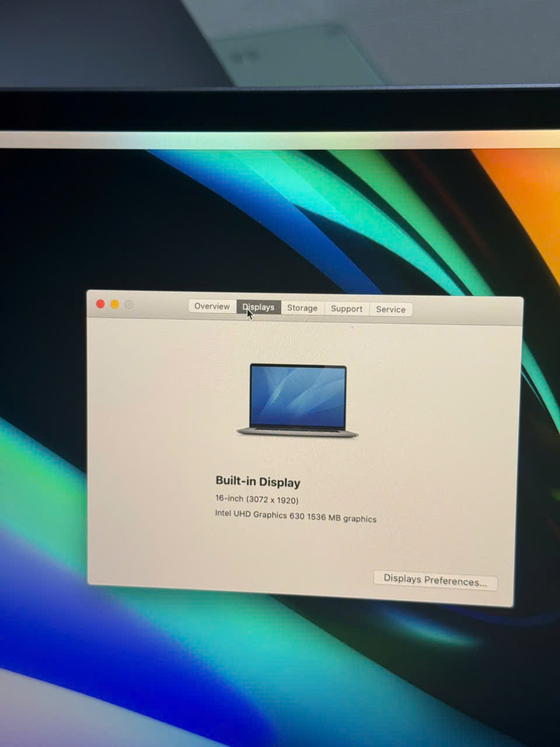Open the Service tab

[x=391, y=309]
